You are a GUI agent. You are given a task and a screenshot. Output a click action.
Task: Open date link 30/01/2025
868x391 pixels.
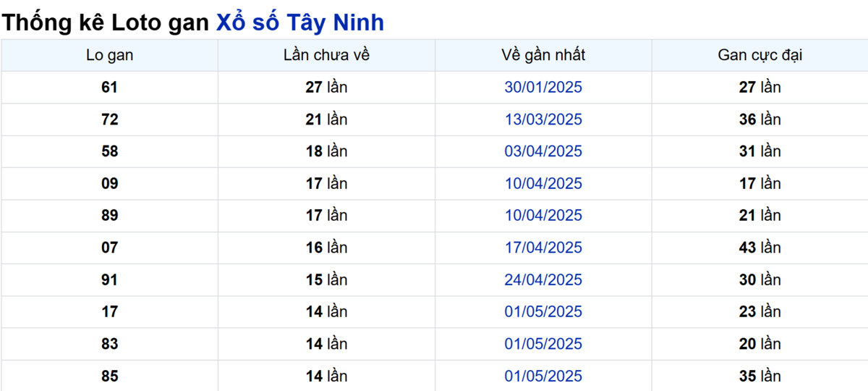point(543,88)
